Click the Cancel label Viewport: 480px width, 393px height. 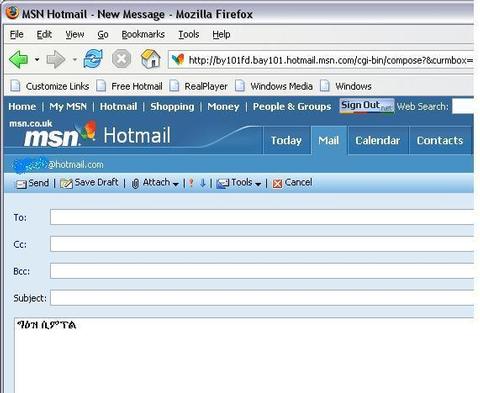[x=298, y=182]
